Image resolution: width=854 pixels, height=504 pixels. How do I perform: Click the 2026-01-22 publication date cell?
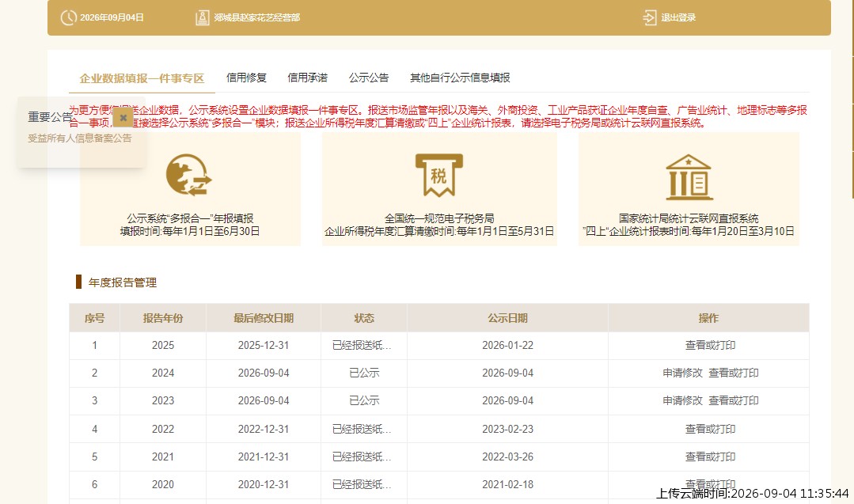pos(507,345)
